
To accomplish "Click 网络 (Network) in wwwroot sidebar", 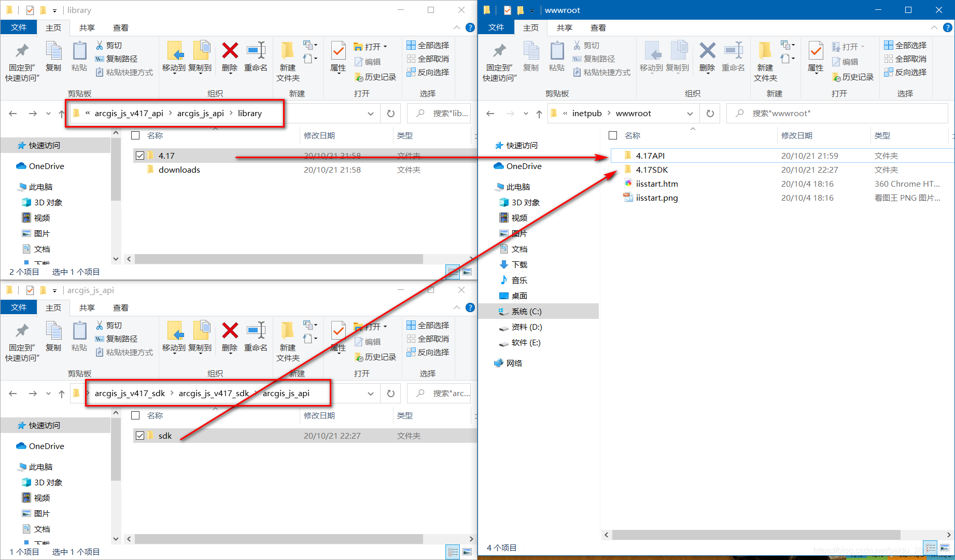I will tap(514, 363).
